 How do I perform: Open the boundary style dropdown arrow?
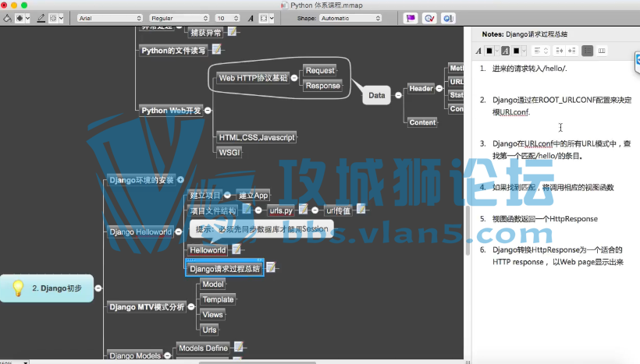pyautogui.click(x=61, y=19)
